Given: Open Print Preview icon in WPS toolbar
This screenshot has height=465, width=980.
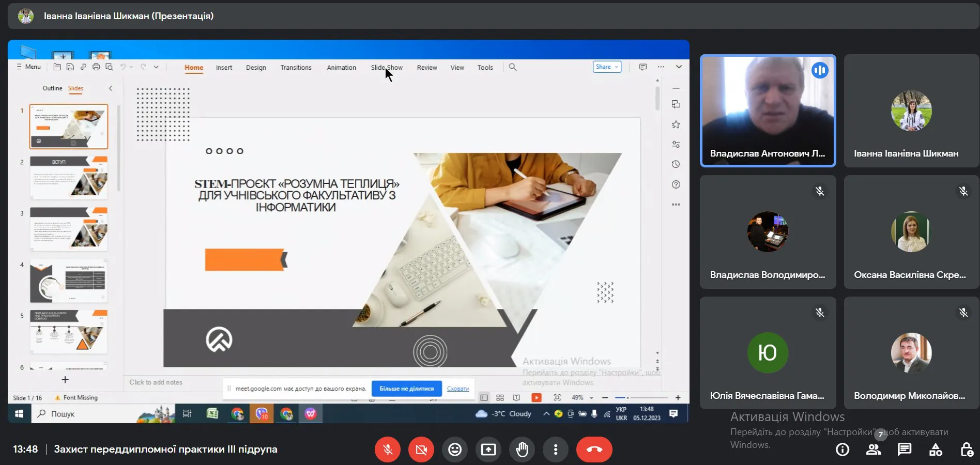Looking at the screenshot, I should point(109,67).
